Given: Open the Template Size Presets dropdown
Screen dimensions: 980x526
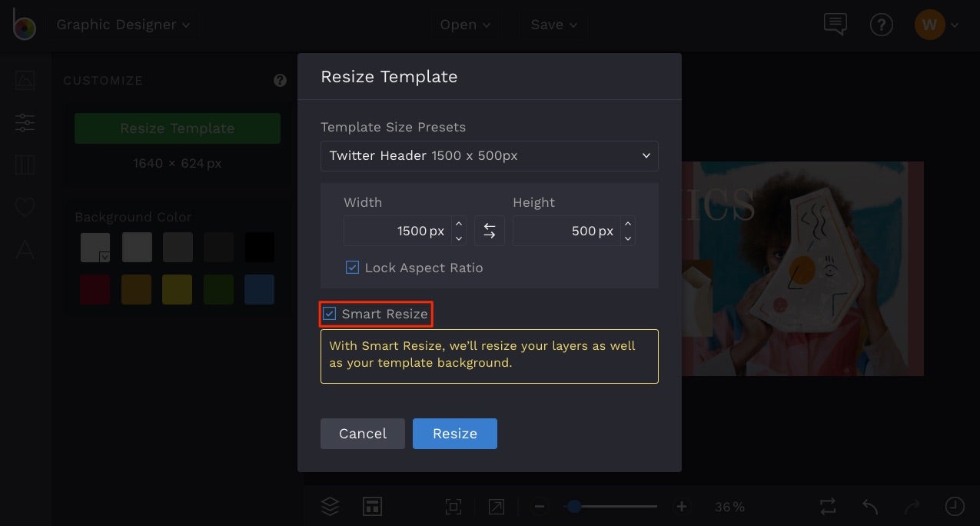Looking at the screenshot, I should point(490,155).
